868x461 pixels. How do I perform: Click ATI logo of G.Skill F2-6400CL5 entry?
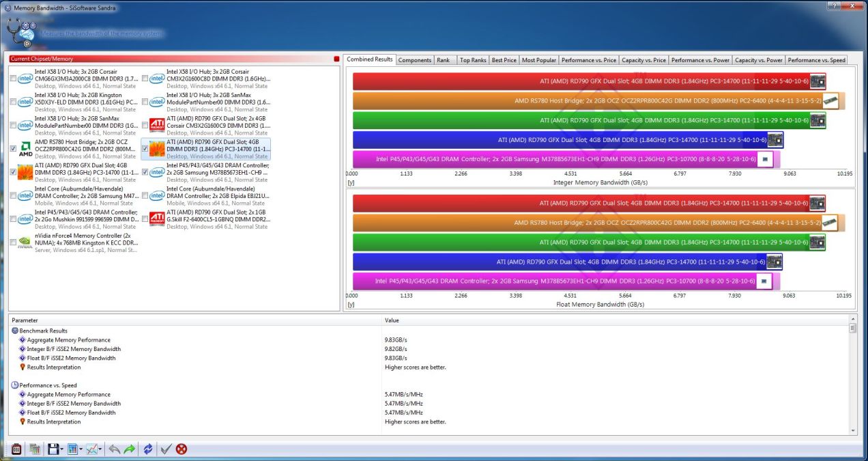157,219
